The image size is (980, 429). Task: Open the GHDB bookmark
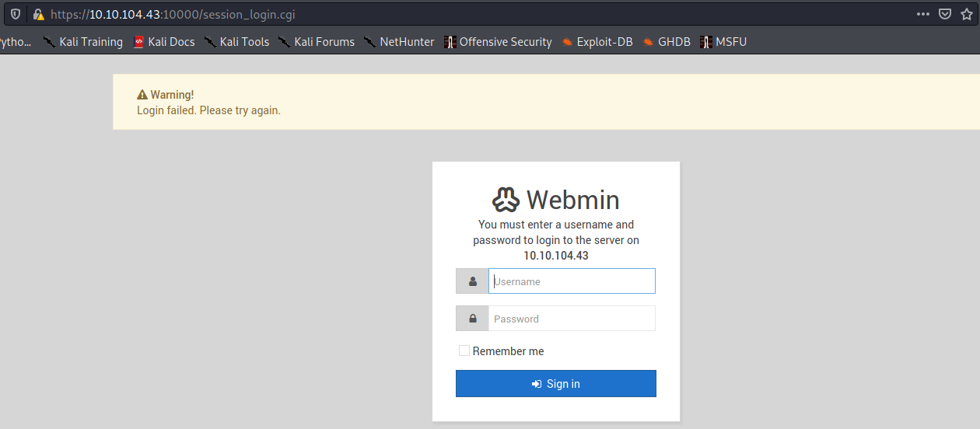tap(667, 42)
